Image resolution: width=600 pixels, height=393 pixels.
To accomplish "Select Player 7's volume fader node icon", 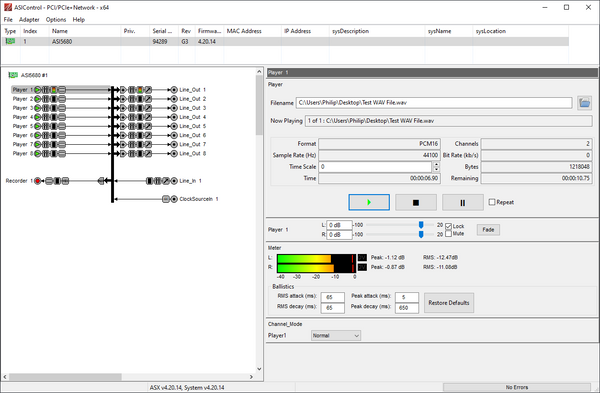I will 46,144.
